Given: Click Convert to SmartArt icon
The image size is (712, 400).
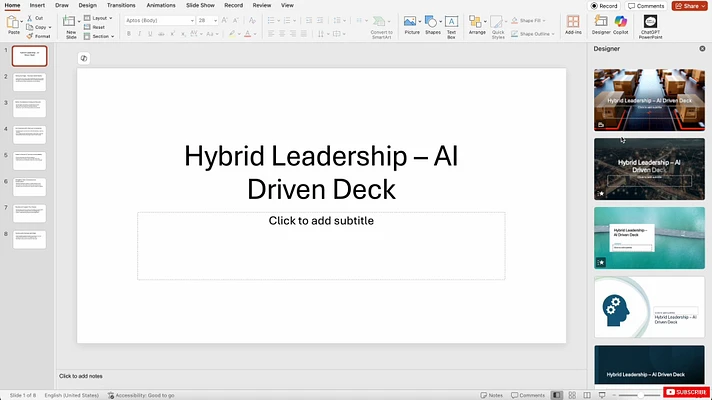Looking at the screenshot, I should tap(381, 22).
